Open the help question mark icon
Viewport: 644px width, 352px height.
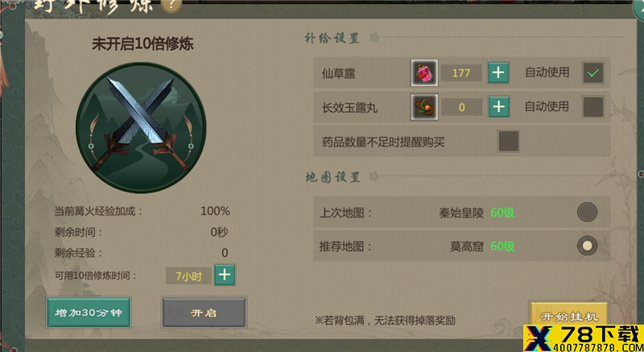click(x=171, y=5)
